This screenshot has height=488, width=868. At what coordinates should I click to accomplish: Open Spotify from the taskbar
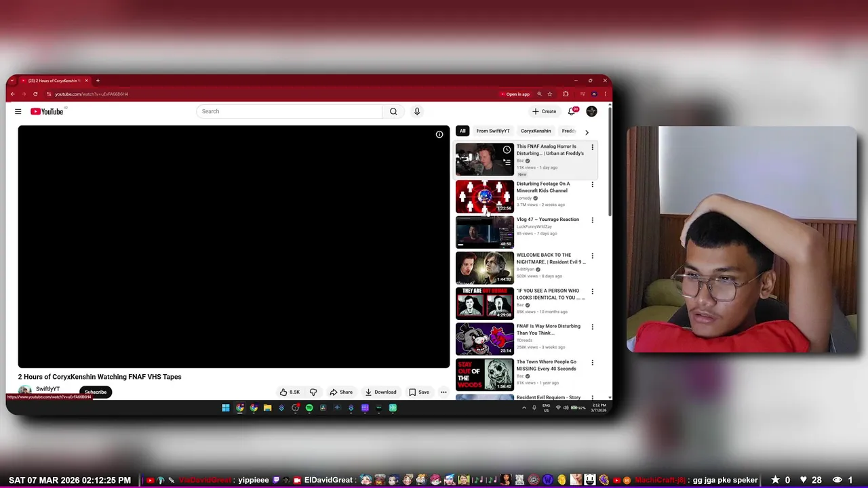tap(309, 408)
